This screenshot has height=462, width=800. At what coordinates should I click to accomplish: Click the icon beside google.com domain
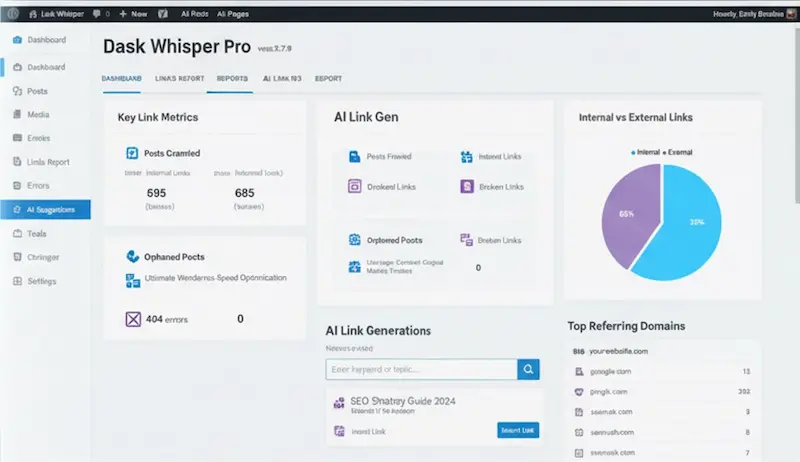[579, 372]
